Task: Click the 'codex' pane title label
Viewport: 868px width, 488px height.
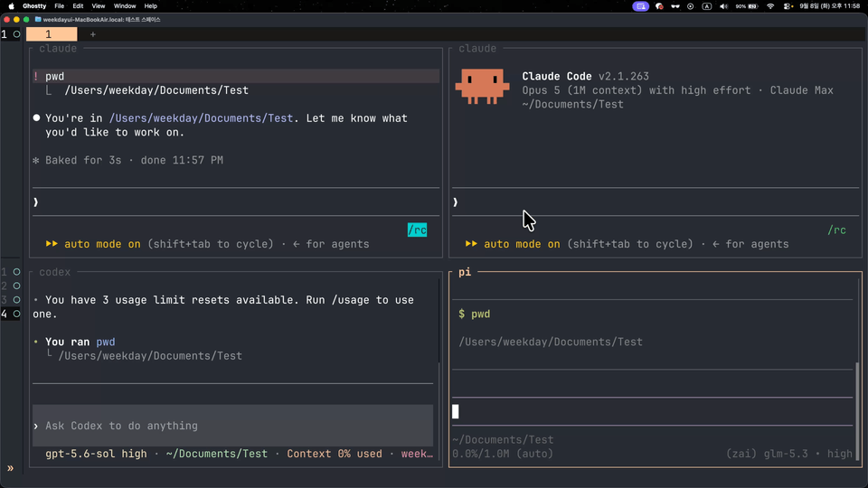Action: coord(55,272)
